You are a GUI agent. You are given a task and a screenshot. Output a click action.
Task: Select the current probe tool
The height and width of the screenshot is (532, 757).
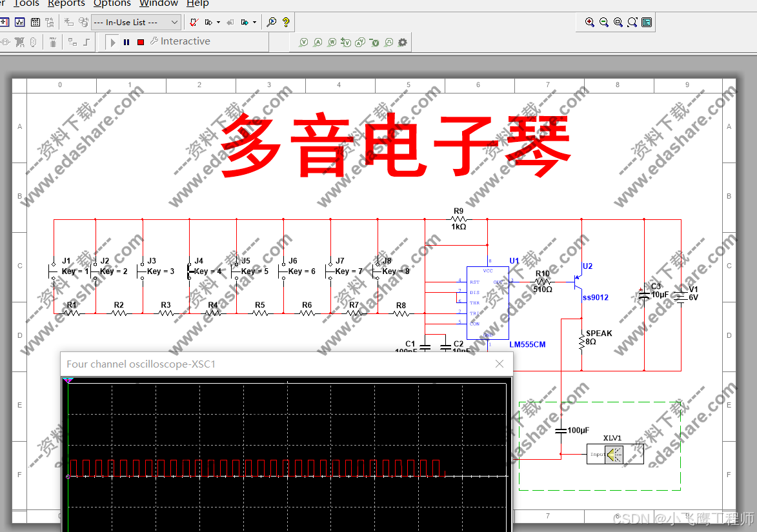pyautogui.click(x=318, y=41)
